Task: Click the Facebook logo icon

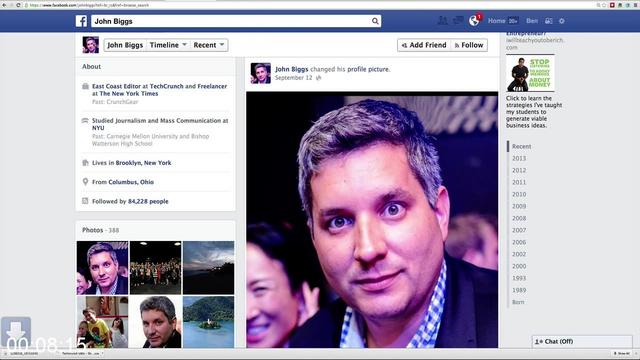Action: coord(81,21)
